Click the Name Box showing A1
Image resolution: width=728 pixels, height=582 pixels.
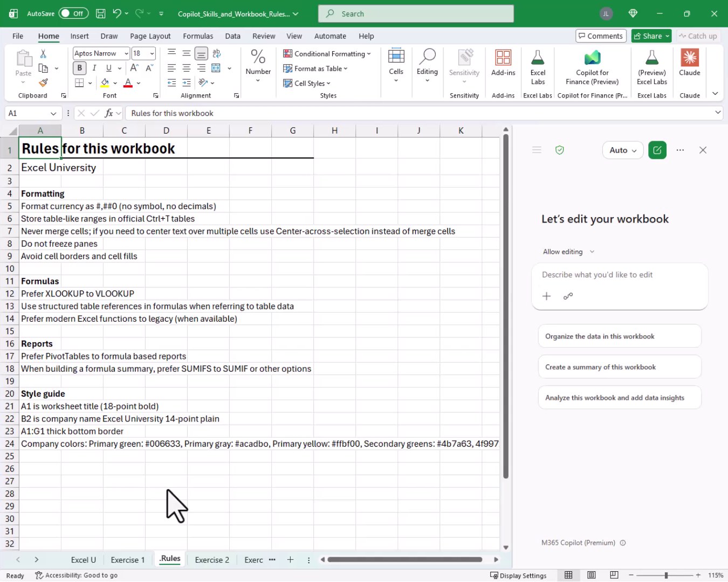(32, 113)
